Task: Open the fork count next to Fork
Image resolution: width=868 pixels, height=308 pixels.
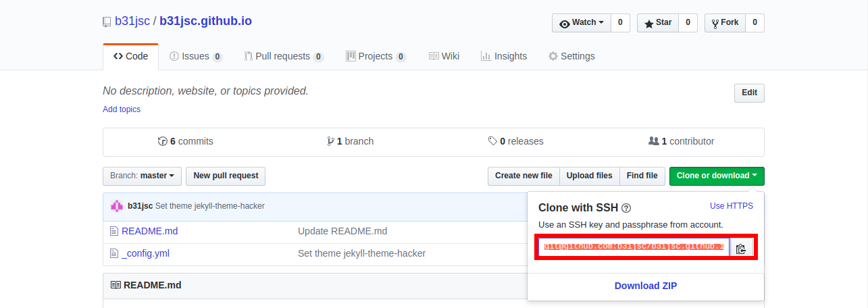Action: (755, 23)
